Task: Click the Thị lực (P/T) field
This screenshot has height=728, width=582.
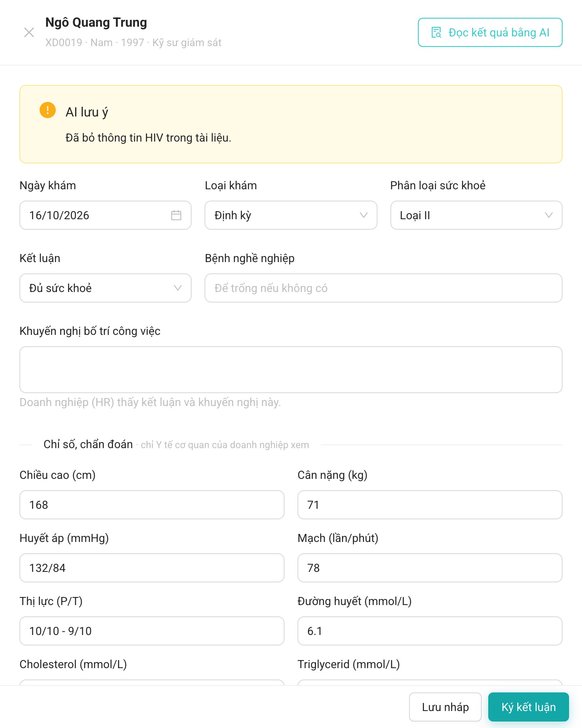Action: 152,631
